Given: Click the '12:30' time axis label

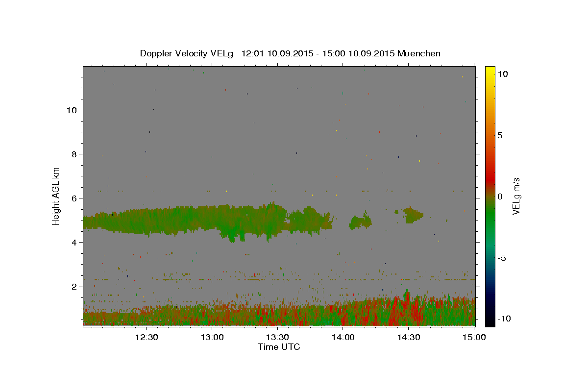Looking at the screenshot, I should coord(147,337).
